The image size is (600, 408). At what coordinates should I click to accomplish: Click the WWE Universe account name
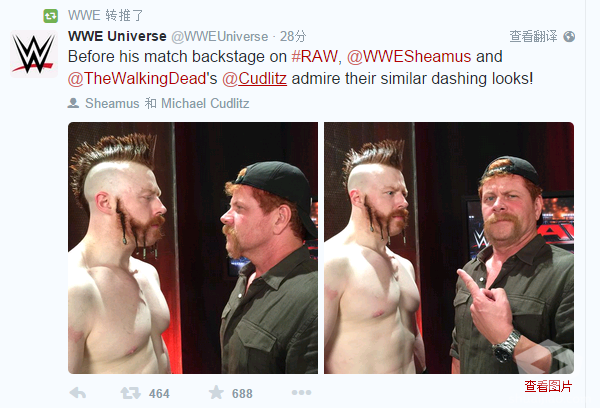tap(117, 36)
